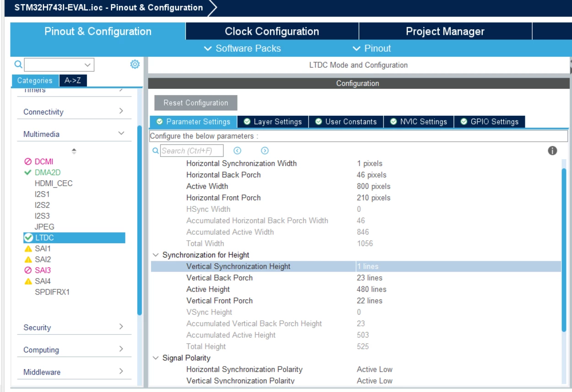Click the magnifier icon in parameter search
This screenshot has width=572, height=392.
(156, 150)
